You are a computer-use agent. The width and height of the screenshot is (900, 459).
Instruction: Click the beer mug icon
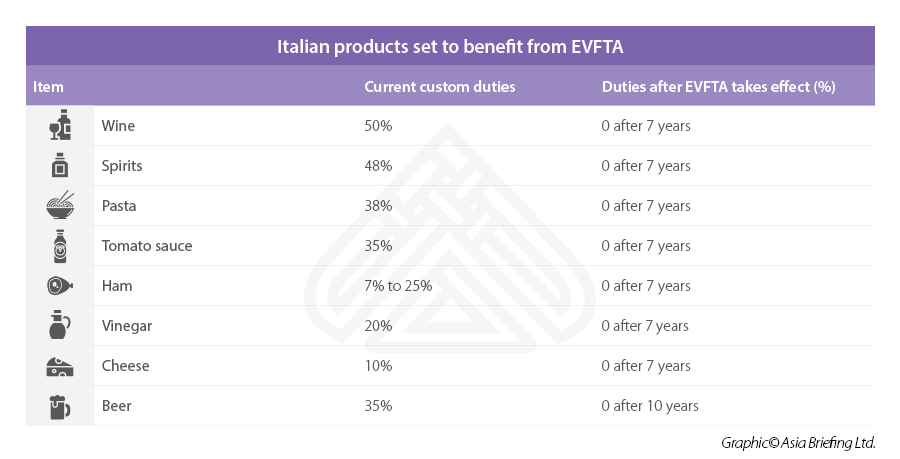coord(60,406)
